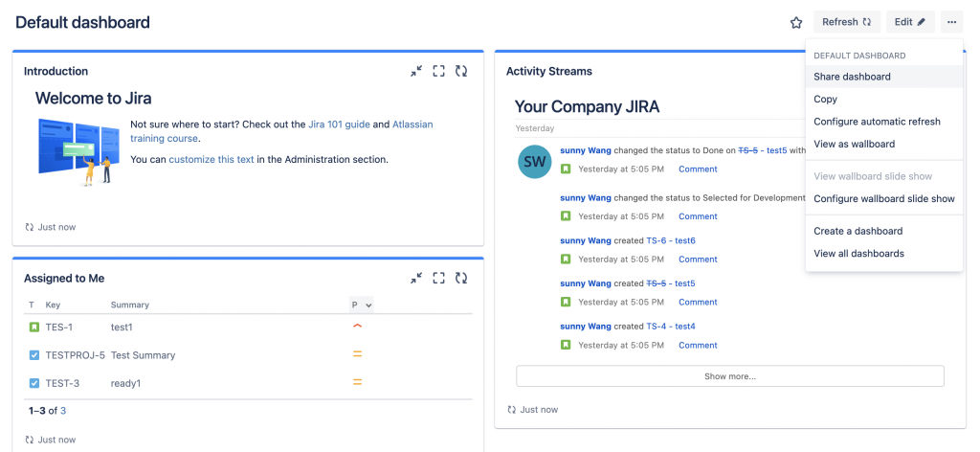Click the customize this text link
980x452 pixels.
212,159
